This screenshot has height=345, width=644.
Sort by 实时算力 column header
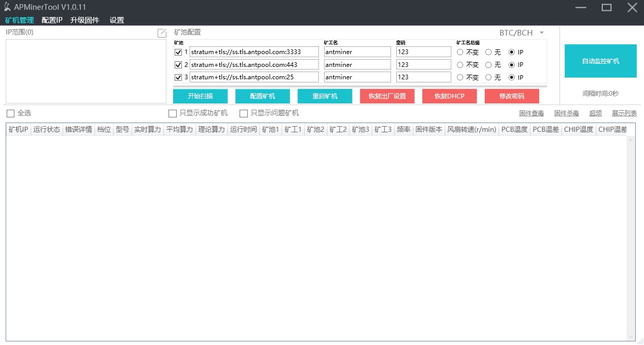[x=148, y=130]
